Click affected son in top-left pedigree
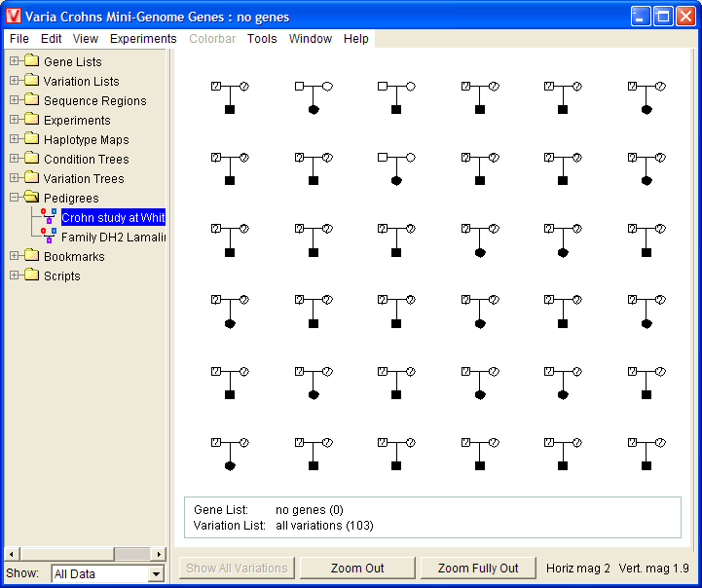The image size is (702, 588). pyautogui.click(x=230, y=109)
